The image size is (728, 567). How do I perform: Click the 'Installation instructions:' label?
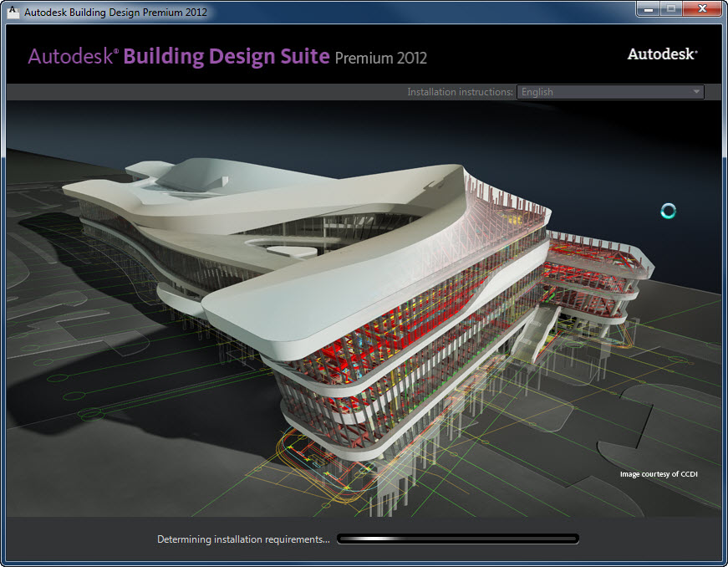click(460, 92)
